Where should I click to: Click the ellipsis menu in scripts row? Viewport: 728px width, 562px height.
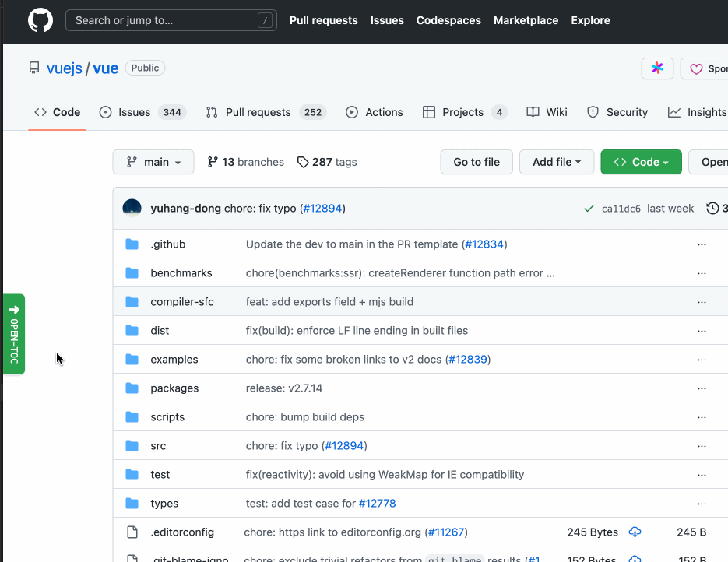click(702, 417)
